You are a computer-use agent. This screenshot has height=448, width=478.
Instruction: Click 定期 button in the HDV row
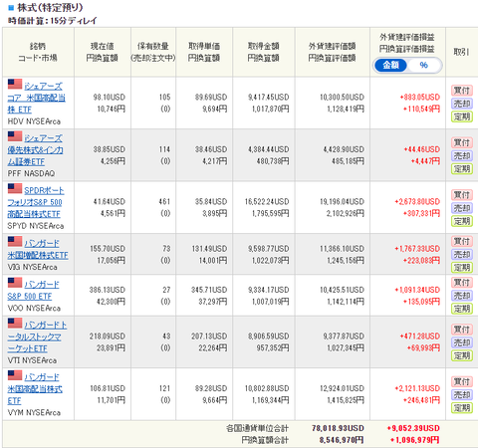(x=461, y=116)
